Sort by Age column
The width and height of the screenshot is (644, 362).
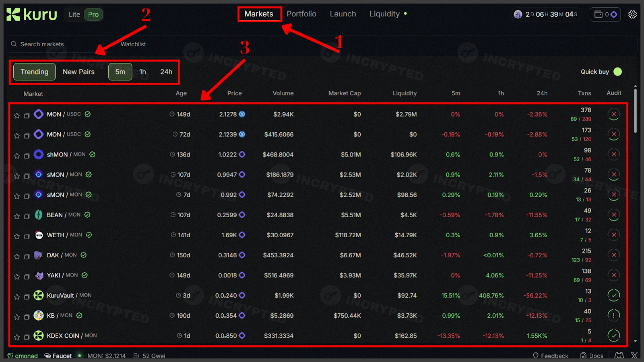(x=181, y=93)
